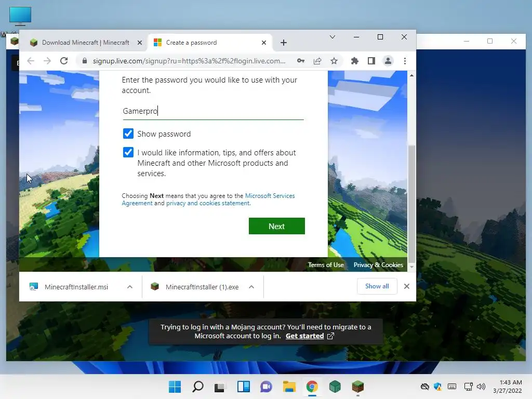
Task: Open network status tray icon
Action: click(x=468, y=387)
